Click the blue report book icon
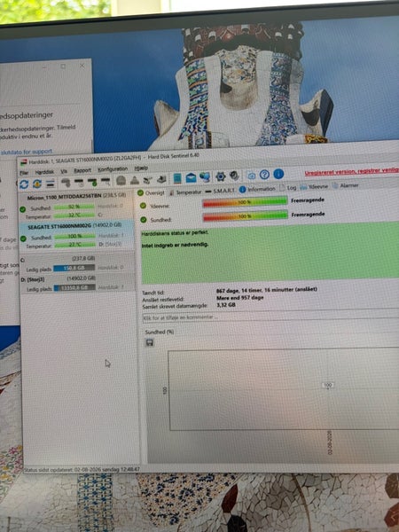This screenshot has width=399, height=532. 177,178
